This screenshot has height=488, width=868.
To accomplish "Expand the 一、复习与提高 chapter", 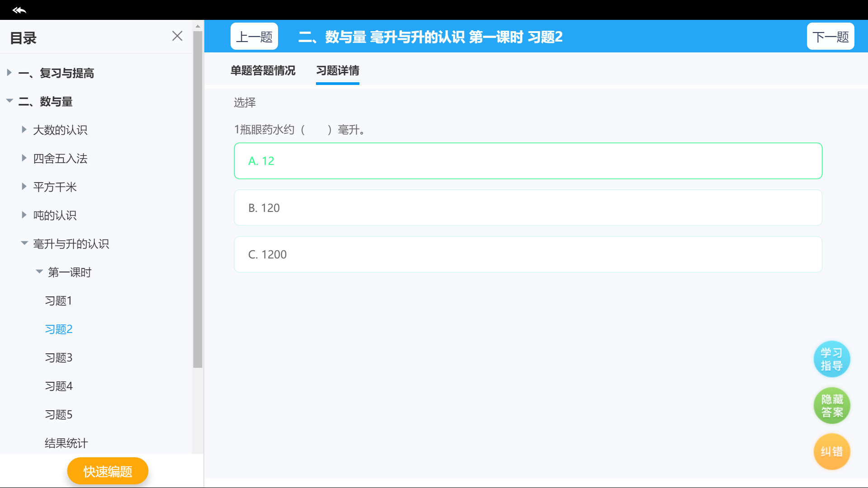I will point(9,73).
